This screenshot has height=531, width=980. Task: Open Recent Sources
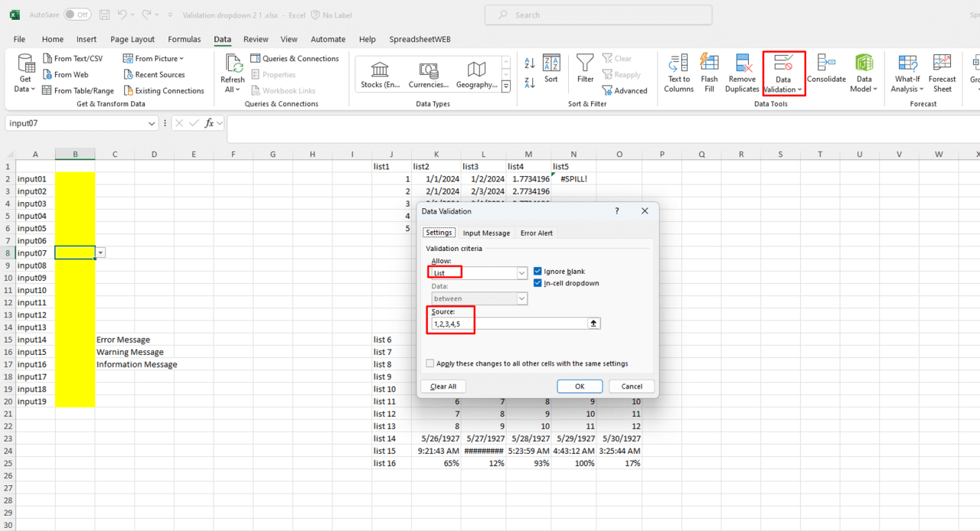pyautogui.click(x=154, y=74)
